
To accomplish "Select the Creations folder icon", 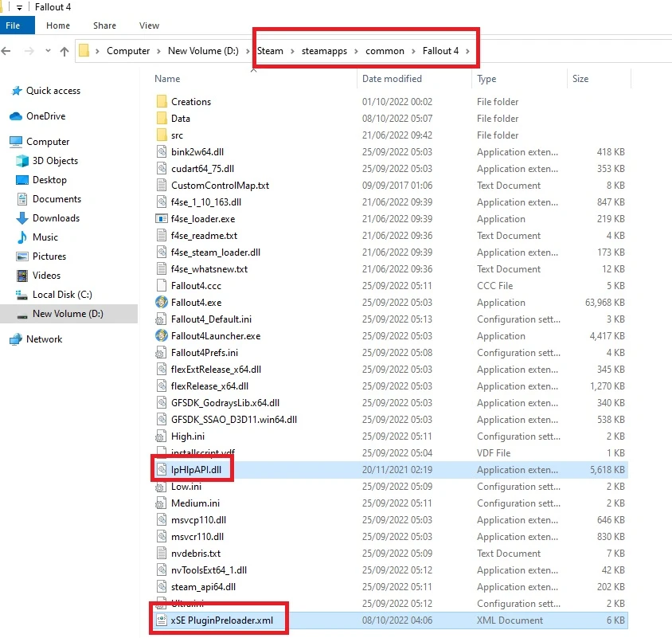I will pyautogui.click(x=162, y=102).
